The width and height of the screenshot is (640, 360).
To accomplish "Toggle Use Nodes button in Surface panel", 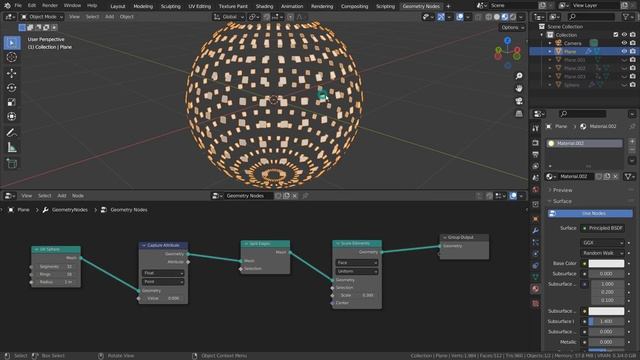I will (x=590, y=213).
